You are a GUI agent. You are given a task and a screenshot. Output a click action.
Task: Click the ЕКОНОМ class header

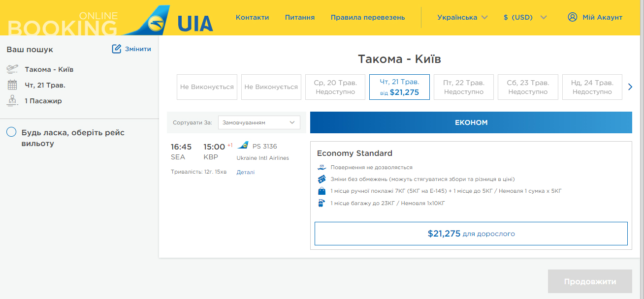(471, 122)
